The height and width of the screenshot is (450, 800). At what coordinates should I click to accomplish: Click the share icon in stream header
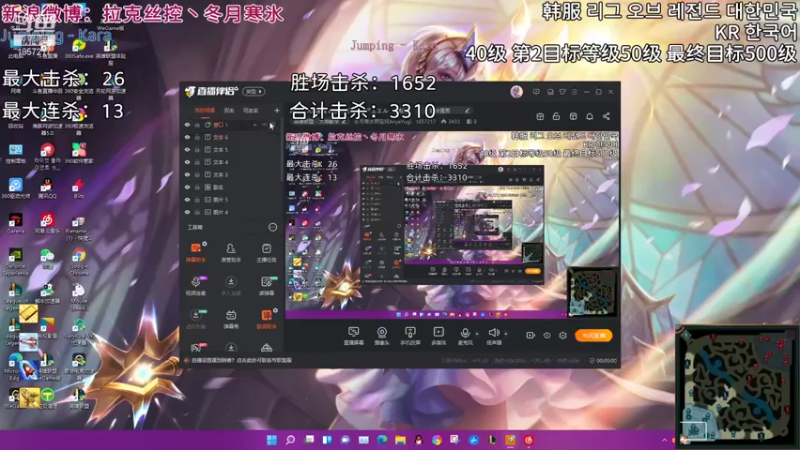click(x=606, y=116)
